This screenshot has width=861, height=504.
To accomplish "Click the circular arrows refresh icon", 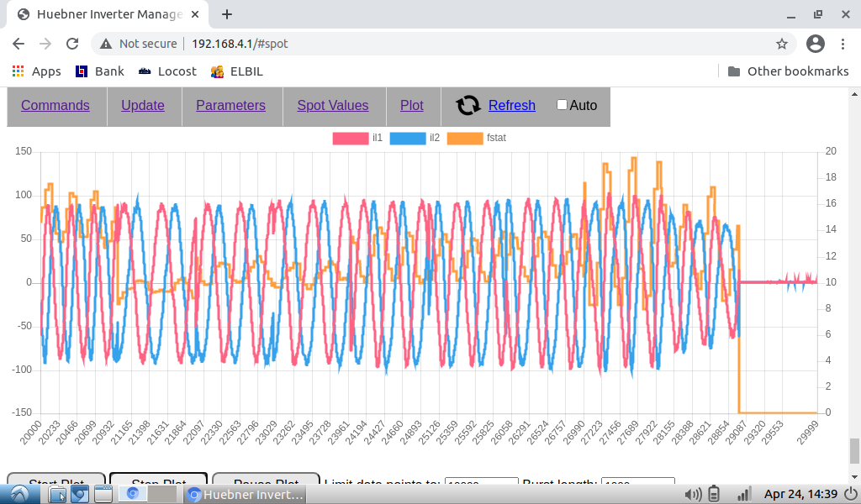I will [467, 105].
